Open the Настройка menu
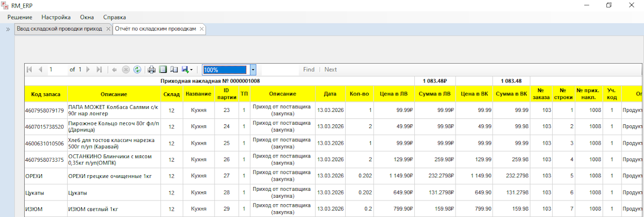 tap(56, 17)
